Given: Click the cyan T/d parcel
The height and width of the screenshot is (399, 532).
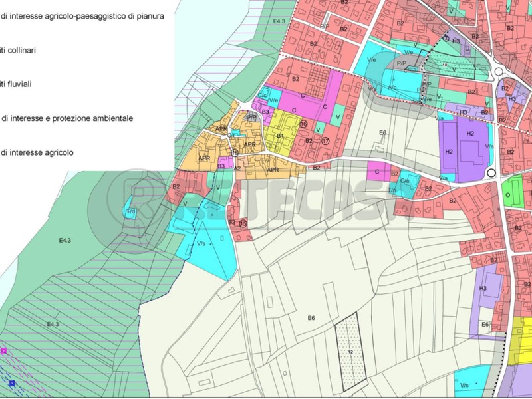Looking at the screenshot, I should (x=130, y=211).
